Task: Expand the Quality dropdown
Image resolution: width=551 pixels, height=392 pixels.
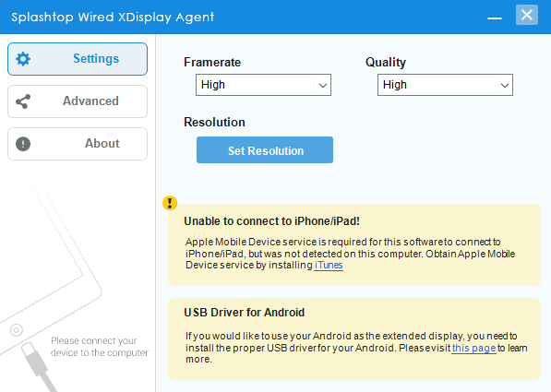Action: click(445, 85)
